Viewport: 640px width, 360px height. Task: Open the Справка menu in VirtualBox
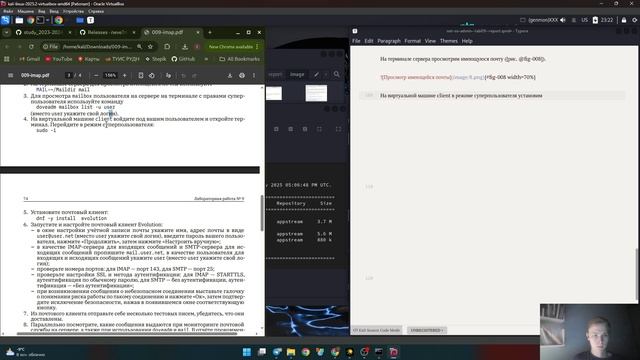(x=96, y=11)
